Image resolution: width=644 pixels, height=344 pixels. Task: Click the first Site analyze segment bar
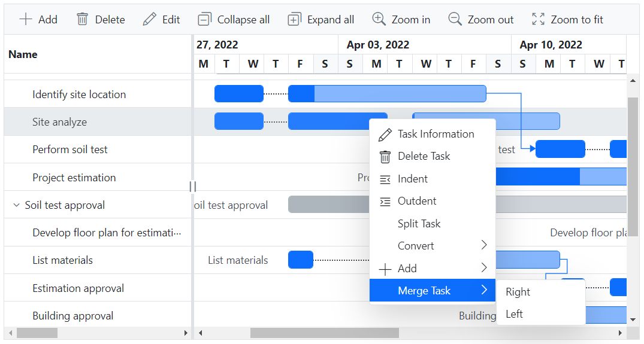tap(239, 121)
